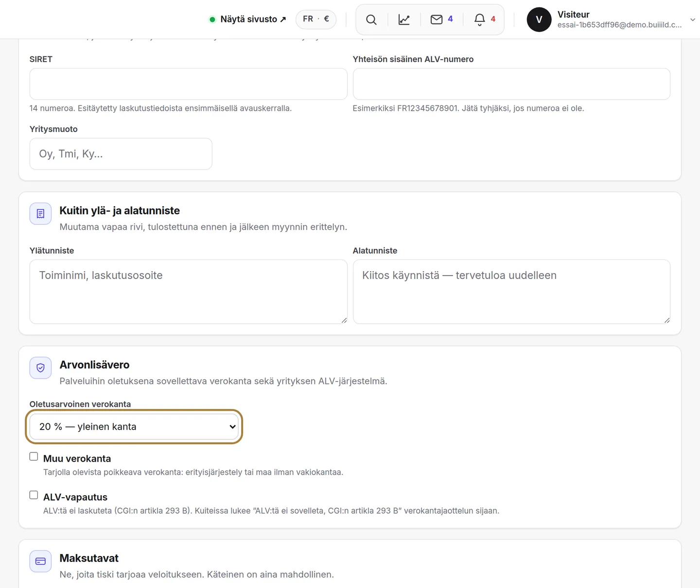Expand the Visiteur account menu chevron
The height and width of the screenshot is (588, 700).
[x=692, y=19]
